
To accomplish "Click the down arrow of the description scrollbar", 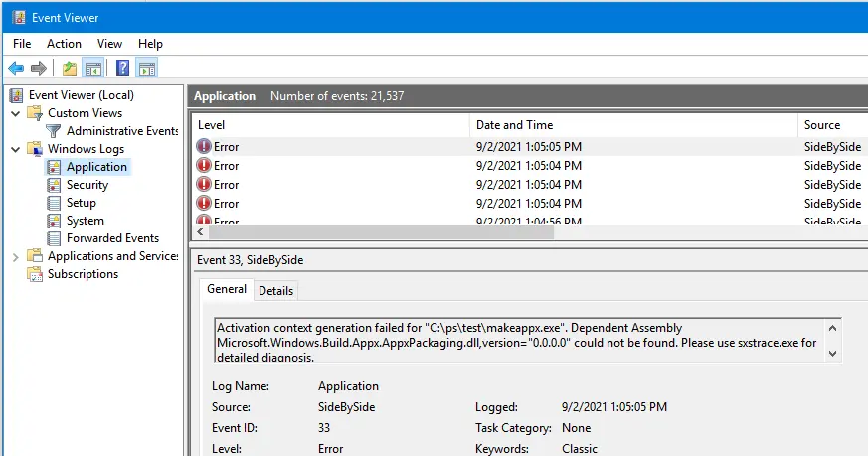I will (832, 354).
